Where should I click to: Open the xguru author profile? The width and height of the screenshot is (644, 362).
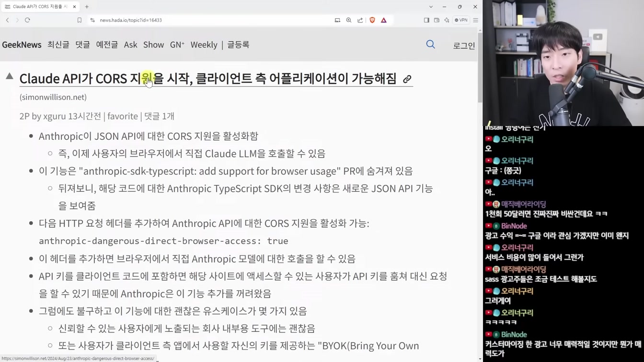point(55,116)
